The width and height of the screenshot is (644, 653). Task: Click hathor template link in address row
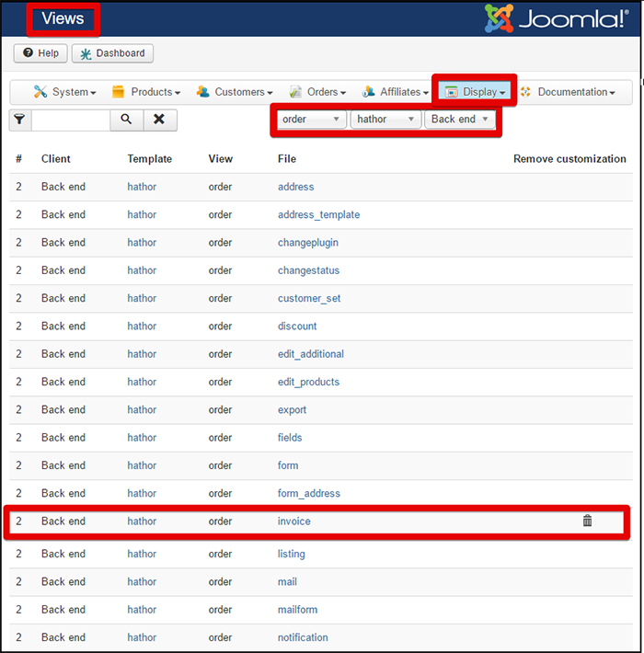pos(142,187)
